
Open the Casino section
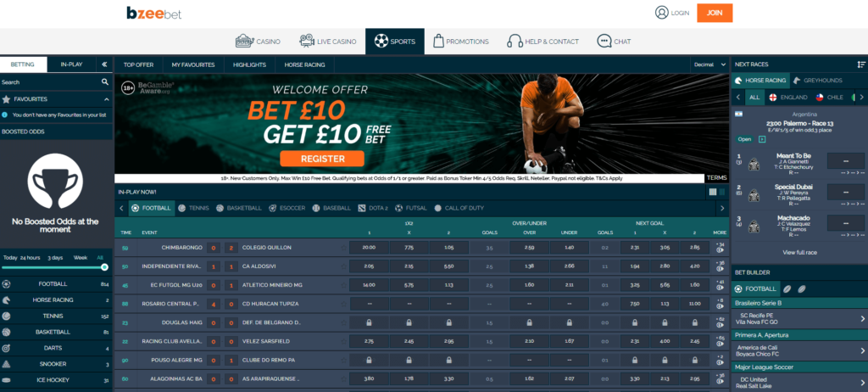click(258, 42)
